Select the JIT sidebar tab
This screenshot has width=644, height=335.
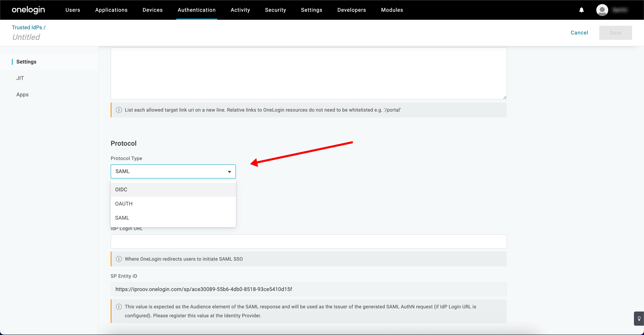20,78
